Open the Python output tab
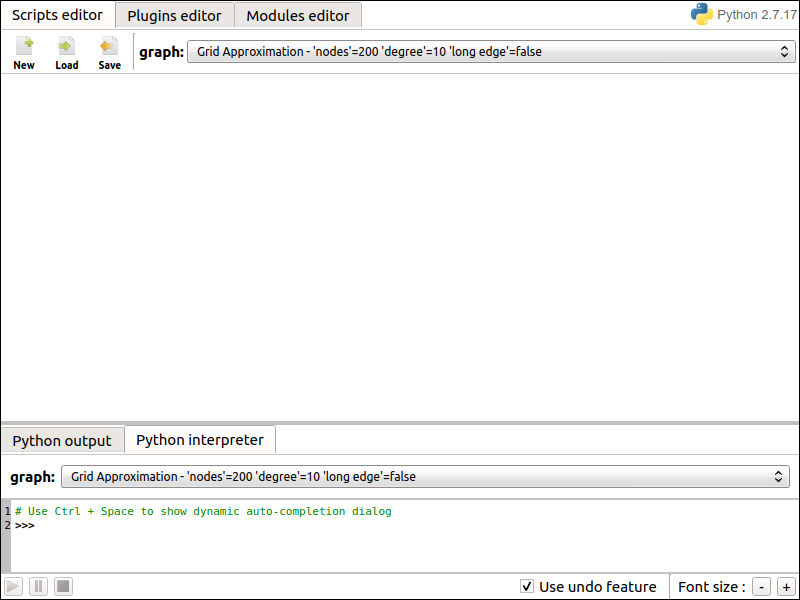Image resolution: width=800 pixels, height=600 pixels. coord(62,440)
